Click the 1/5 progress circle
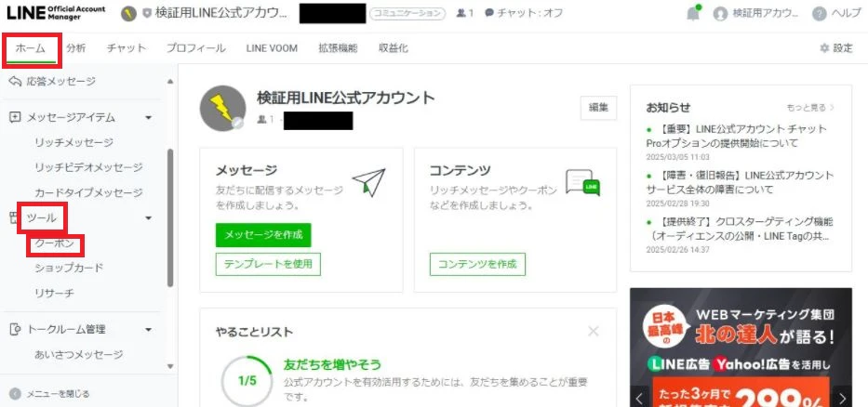868x407 pixels. (247, 381)
